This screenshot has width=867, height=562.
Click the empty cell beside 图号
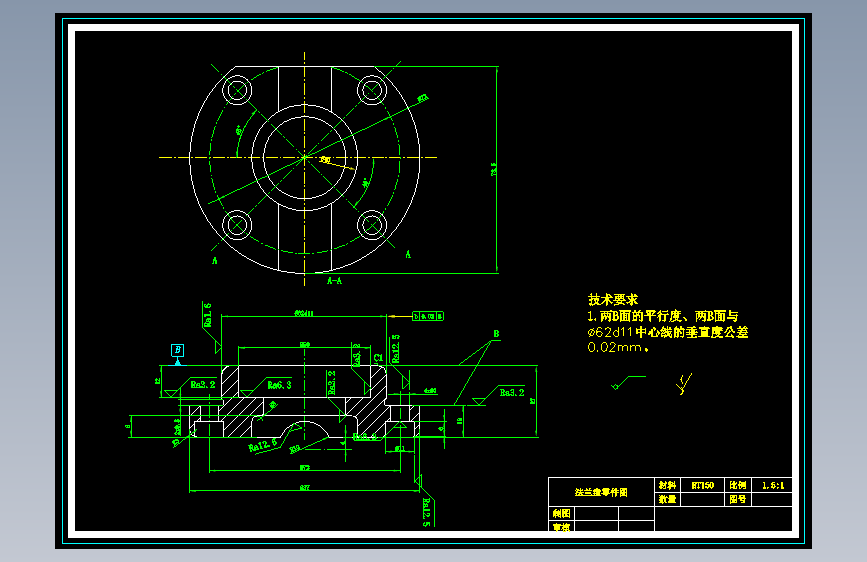tap(772, 499)
